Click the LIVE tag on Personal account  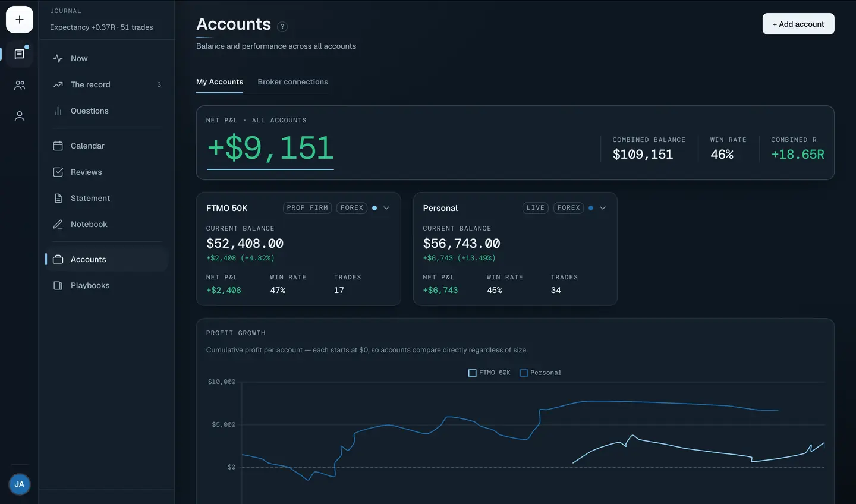536,208
